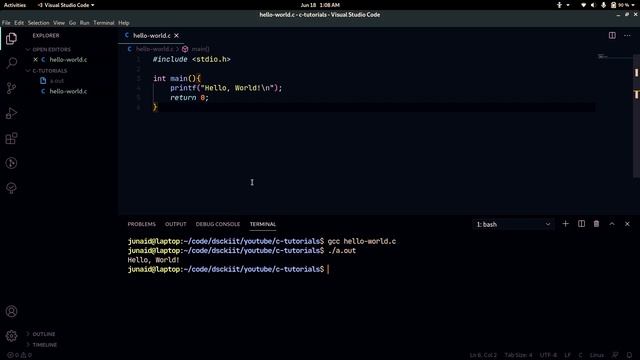Image resolution: width=640 pixels, height=360 pixels.
Task: Switch to the Debug Console tab
Action: coord(218,224)
